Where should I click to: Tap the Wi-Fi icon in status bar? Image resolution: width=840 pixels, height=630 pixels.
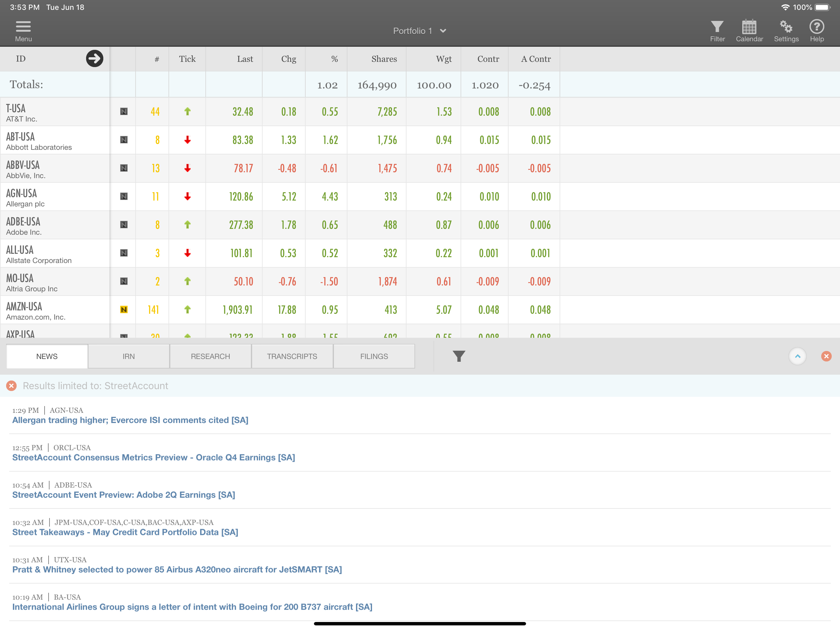[785, 7]
